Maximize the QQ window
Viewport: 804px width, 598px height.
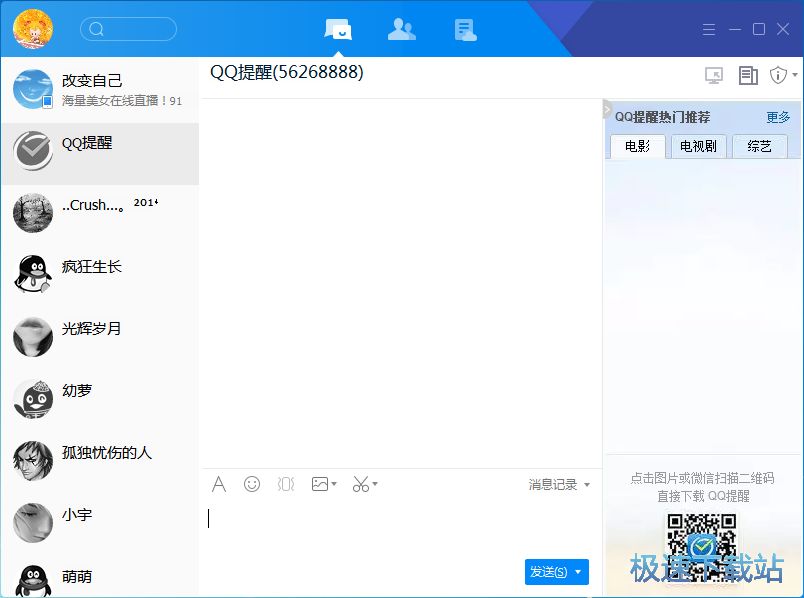[759, 29]
